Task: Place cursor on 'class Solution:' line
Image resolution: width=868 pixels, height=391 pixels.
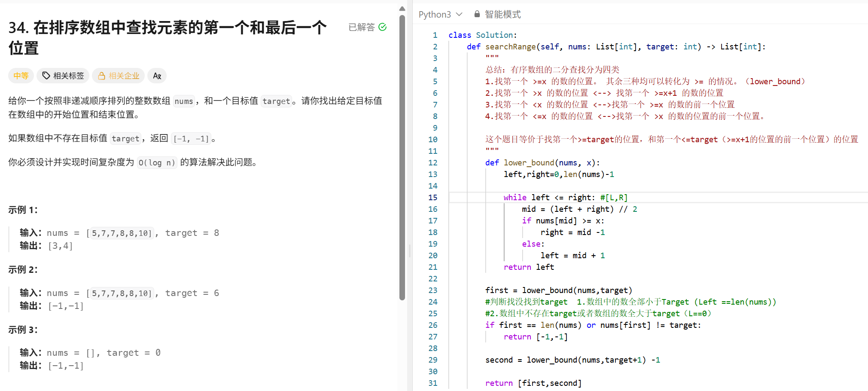Action: [x=483, y=35]
